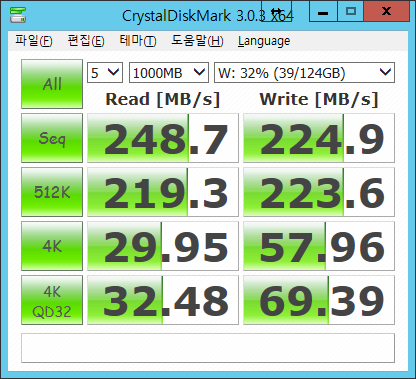Select the Seq read result 248.7
Viewport: 416px width, 379px height.
click(x=163, y=138)
